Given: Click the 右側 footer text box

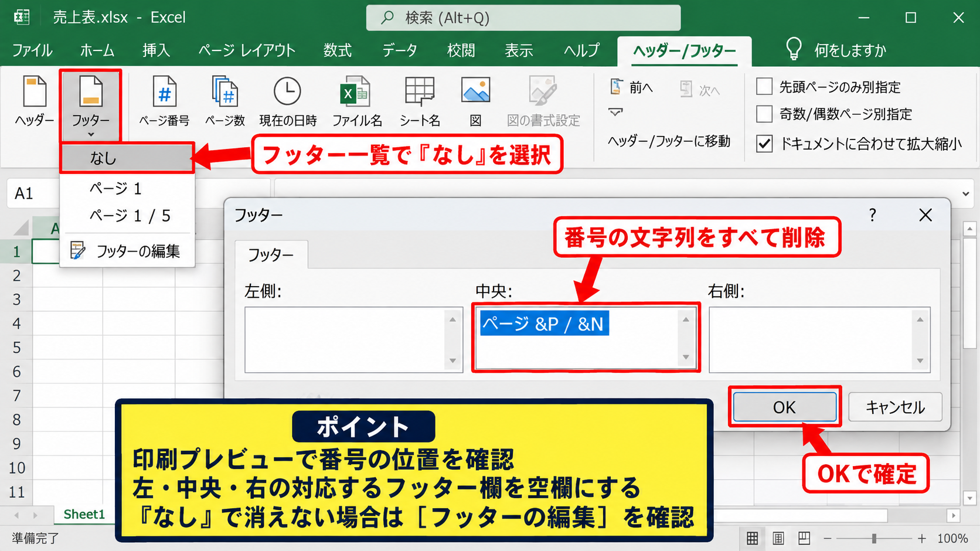Looking at the screenshot, I should tap(819, 340).
